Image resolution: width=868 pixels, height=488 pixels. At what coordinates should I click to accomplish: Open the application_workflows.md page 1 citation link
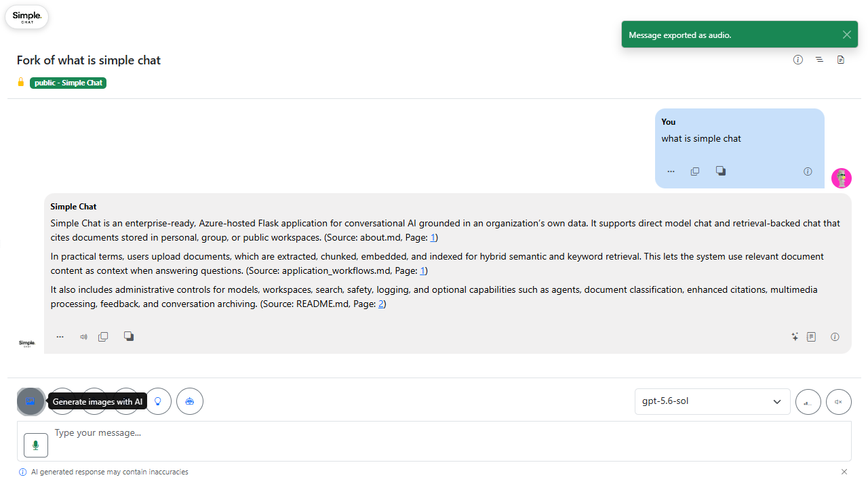point(422,270)
